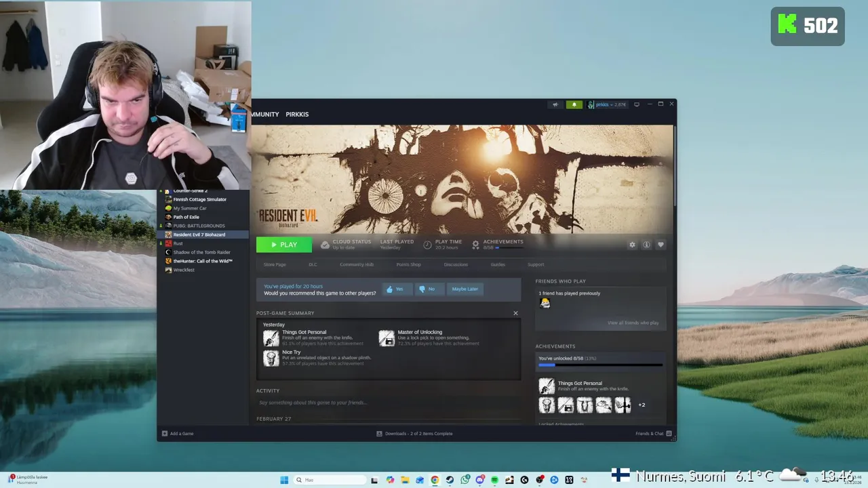Image resolution: width=868 pixels, height=488 pixels.
Task: Open Google Chrome from the taskbar
Action: [435, 480]
